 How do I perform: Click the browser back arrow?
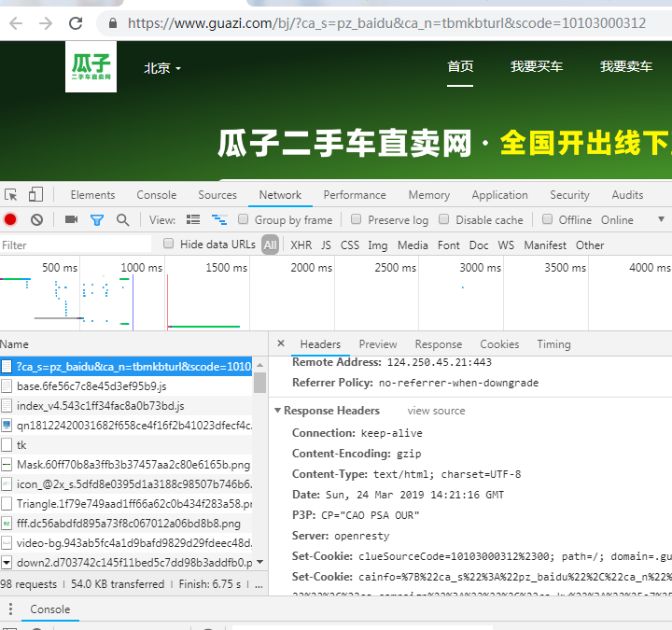click(16, 22)
